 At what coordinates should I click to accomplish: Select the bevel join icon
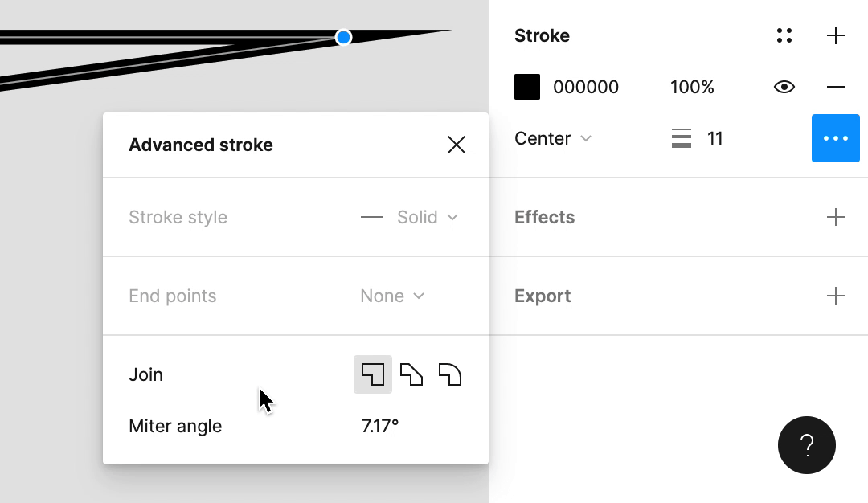pyautogui.click(x=411, y=374)
